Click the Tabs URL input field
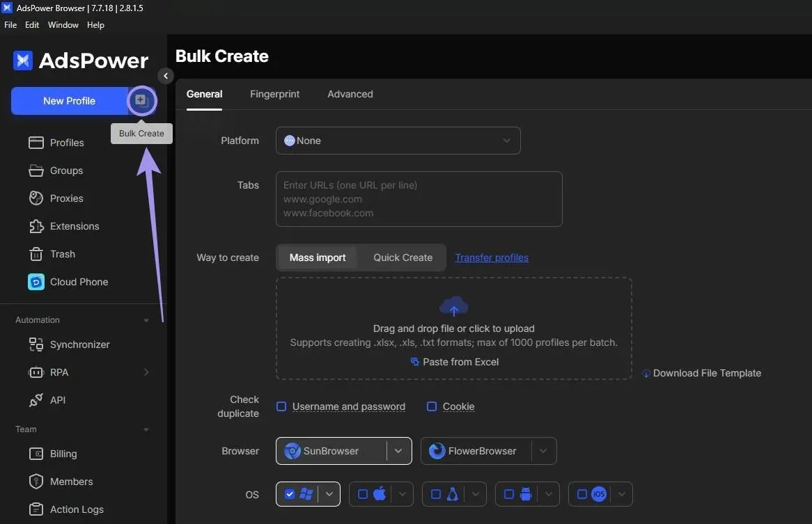812x524 pixels. [x=419, y=198]
